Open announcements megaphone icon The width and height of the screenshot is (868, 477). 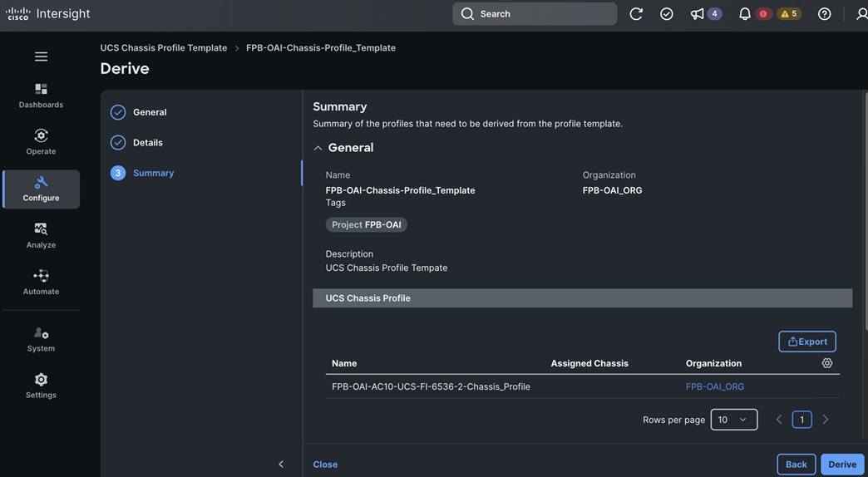tap(697, 14)
